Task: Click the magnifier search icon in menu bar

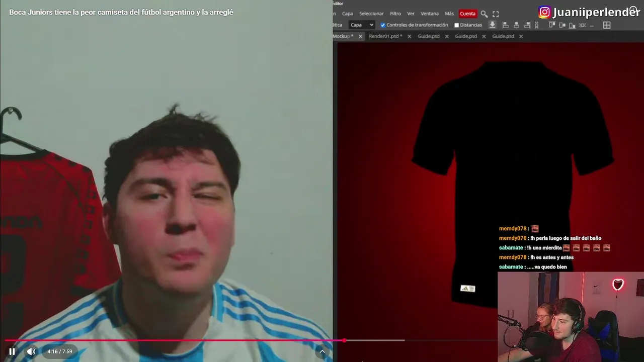Action: tap(484, 14)
